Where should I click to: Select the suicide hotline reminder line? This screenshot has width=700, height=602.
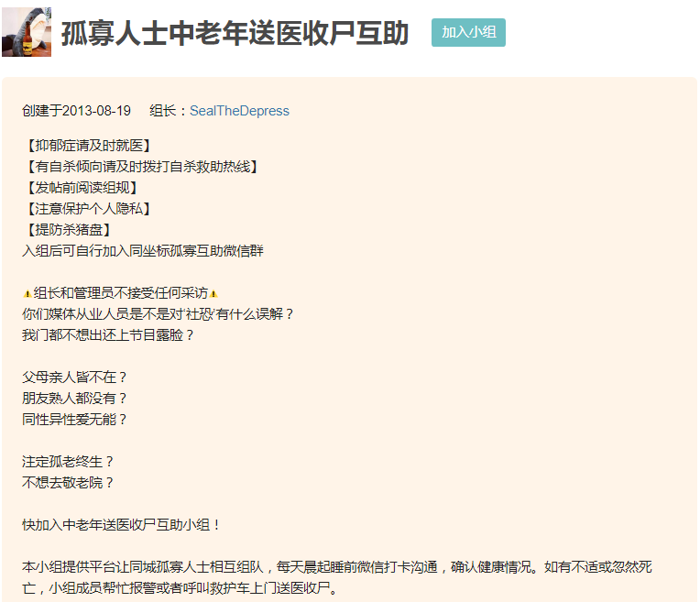point(140,167)
